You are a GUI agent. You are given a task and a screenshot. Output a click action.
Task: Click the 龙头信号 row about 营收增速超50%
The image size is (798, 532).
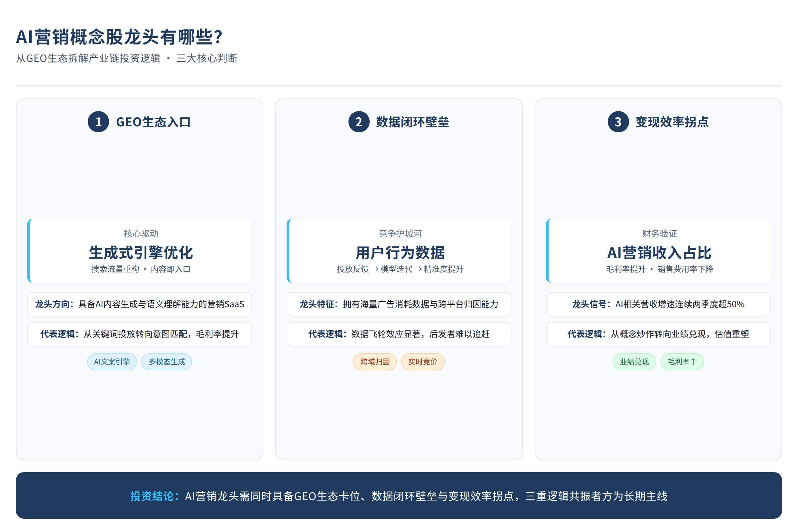[658, 304]
